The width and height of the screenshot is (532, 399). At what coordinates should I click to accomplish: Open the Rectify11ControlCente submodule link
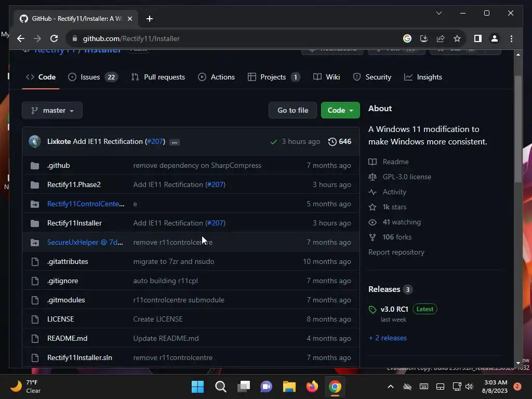tap(86, 204)
